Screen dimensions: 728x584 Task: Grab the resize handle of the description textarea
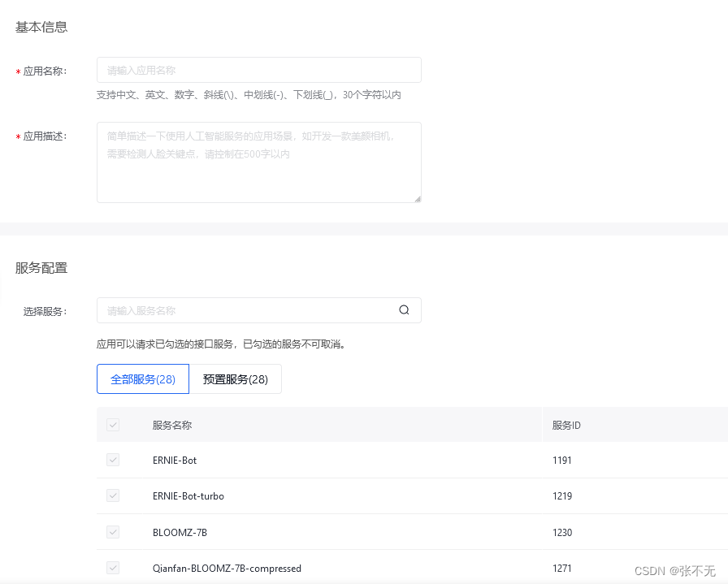point(418,199)
